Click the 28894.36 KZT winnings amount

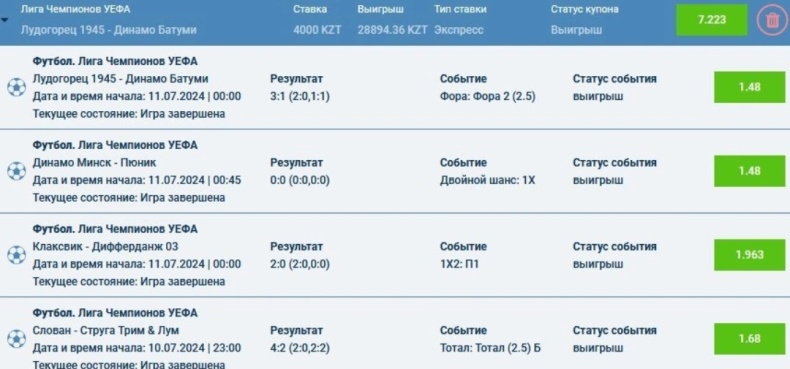tap(392, 30)
